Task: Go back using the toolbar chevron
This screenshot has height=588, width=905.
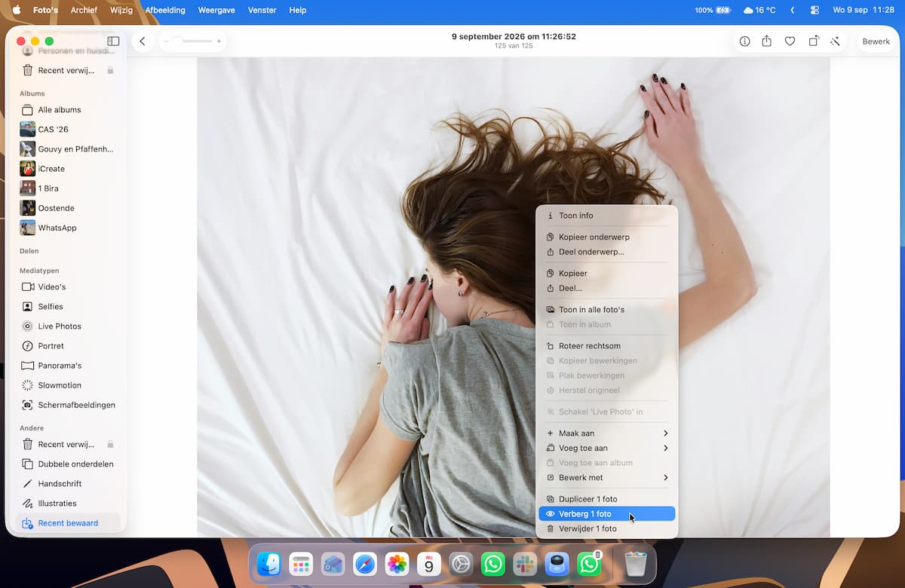Action: click(x=143, y=41)
